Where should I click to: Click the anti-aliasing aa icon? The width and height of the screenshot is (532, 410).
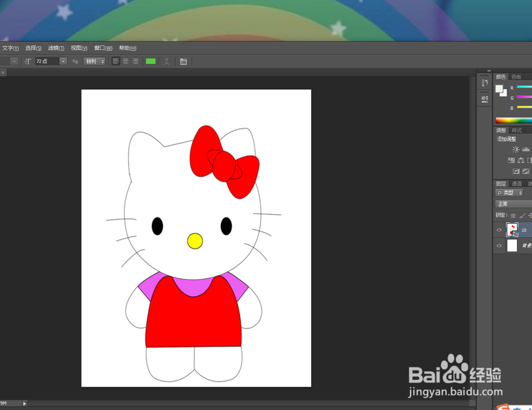pyautogui.click(x=75, y=61)
